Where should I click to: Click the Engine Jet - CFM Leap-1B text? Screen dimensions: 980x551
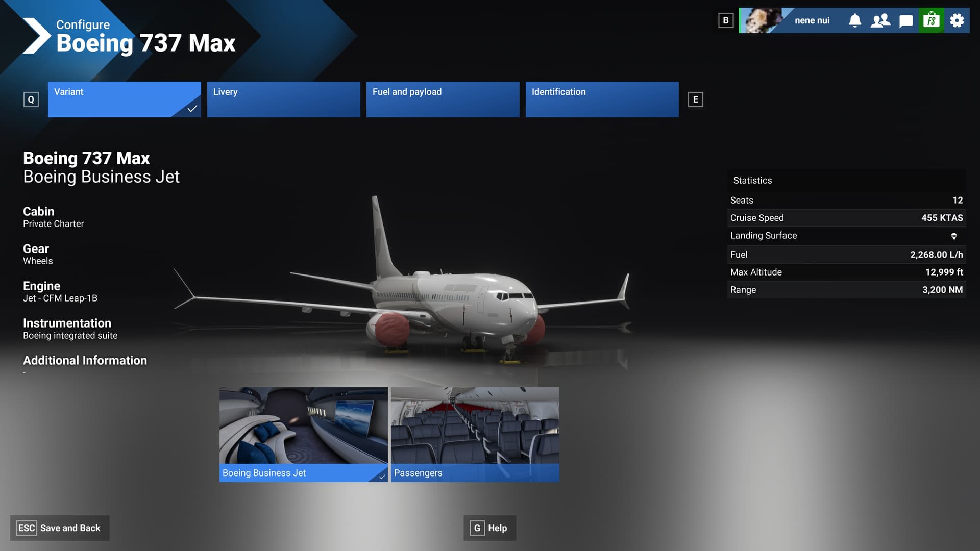pyautogui.click(x=60, y=291)
